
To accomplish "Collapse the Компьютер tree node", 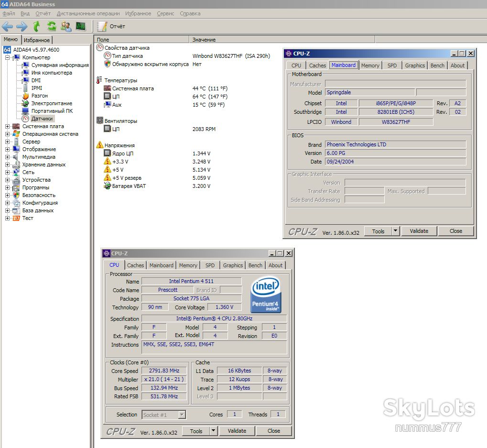I will (8, 57).
